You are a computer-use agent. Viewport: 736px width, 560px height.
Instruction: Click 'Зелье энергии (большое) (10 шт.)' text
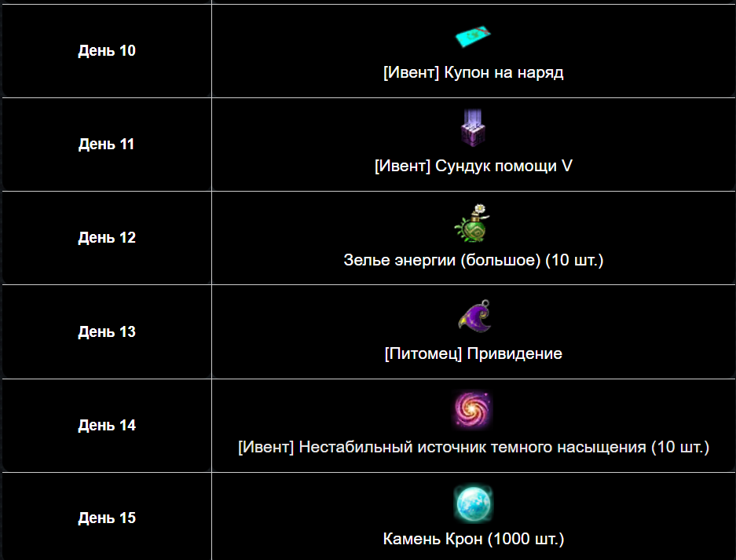[x=473, y=260]
